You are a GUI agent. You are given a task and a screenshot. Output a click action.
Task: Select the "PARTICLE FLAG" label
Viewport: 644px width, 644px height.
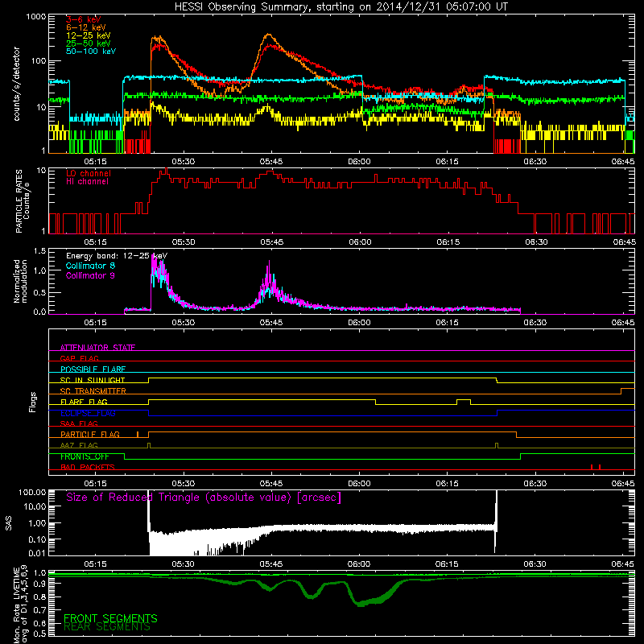pyautogui.click(x=90, y=434)
